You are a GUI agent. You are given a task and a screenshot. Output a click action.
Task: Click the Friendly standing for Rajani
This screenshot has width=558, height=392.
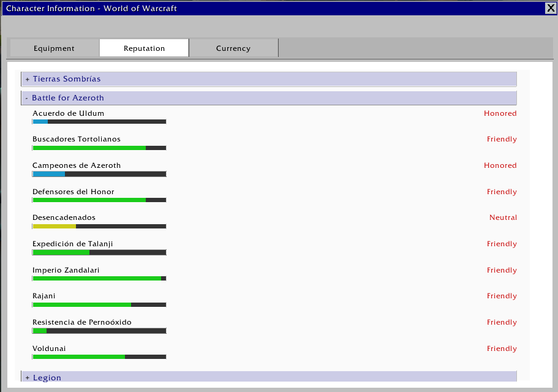[502, 296]
